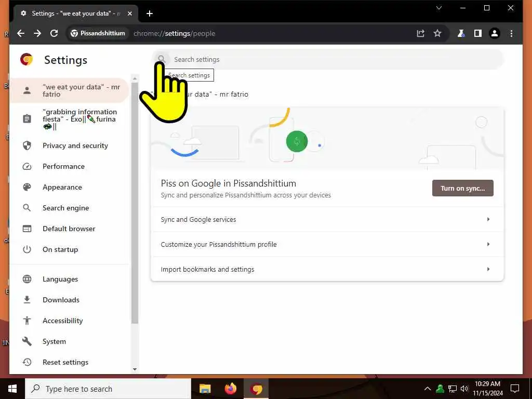Click the download arrow icon for Downloads

(x=27, y=300)
